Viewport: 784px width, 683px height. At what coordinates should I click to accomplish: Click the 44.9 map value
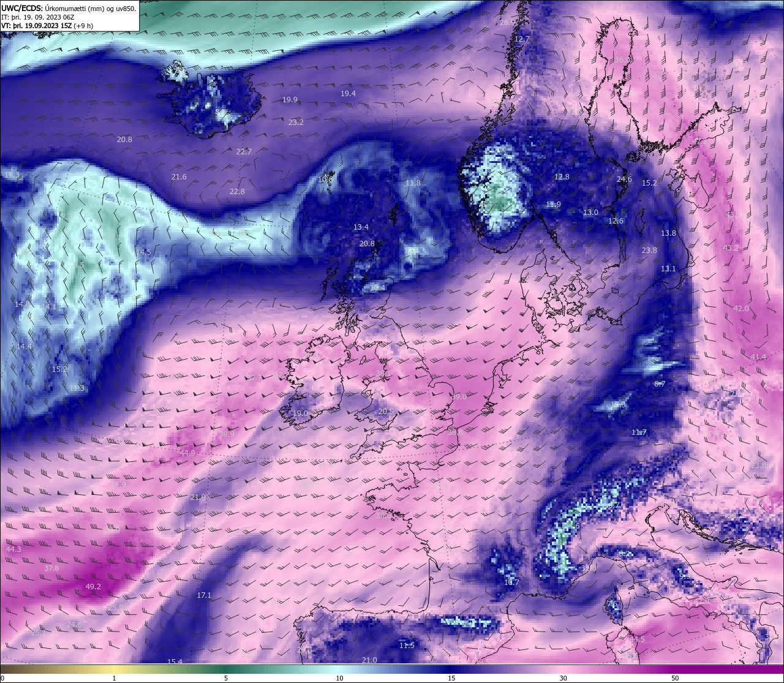187,453
